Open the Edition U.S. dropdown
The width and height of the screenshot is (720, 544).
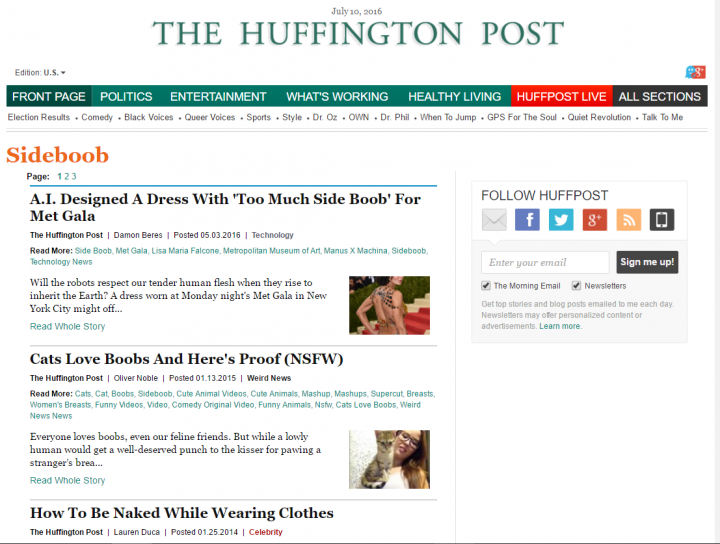click(41, 73)
